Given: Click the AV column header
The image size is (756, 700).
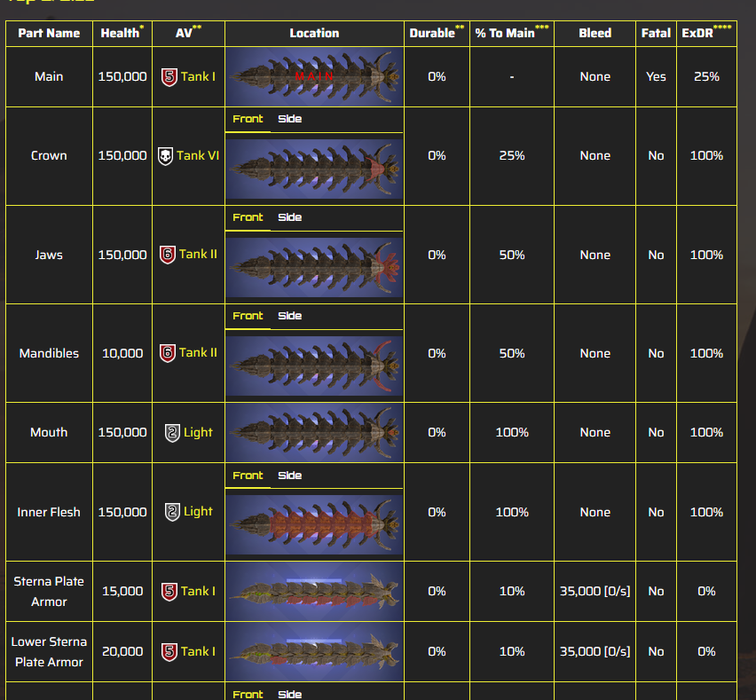Looking at the screenshot, I should [188, 32].
